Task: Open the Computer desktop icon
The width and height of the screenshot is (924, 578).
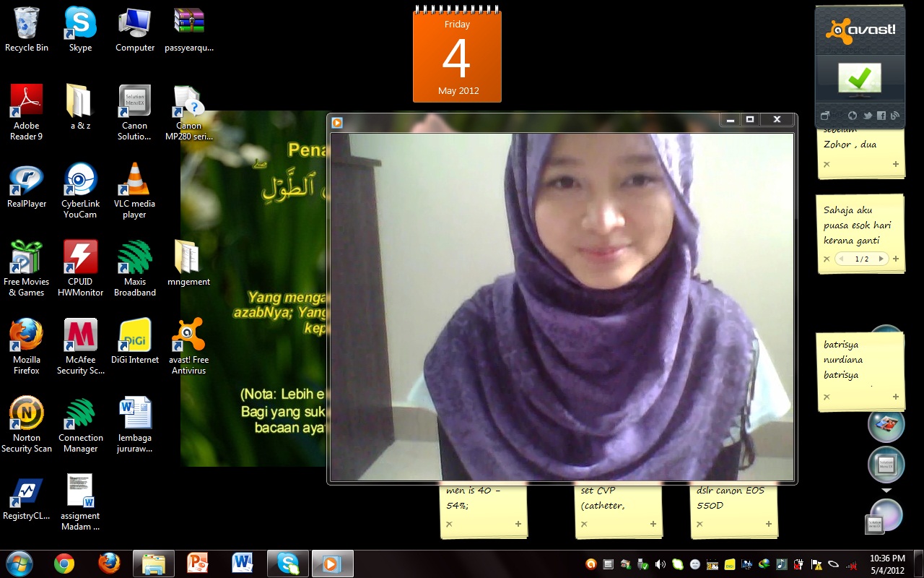Action: pos(135,30)
